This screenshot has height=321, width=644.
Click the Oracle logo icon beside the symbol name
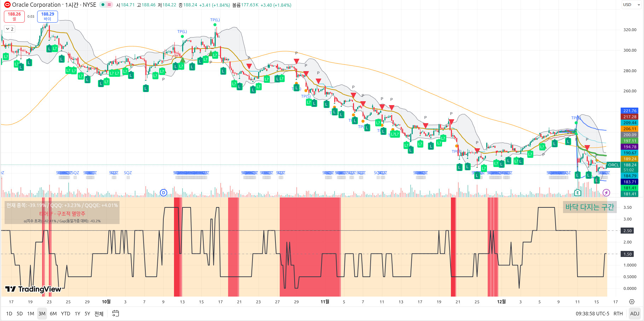[7, 5]
